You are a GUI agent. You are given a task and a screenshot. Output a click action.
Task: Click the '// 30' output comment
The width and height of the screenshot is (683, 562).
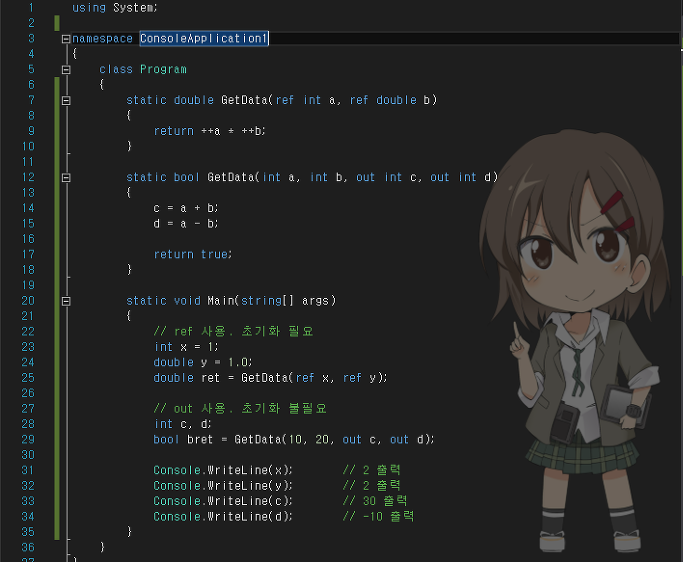click(375, 501)
